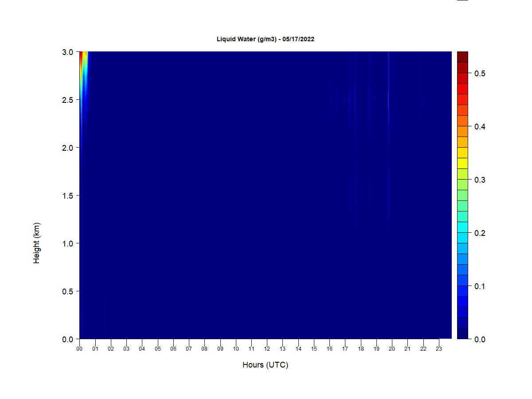Click the colorbar label "0.2"
The height and width of the screenshot is (399, 532).
pyautogui.click(x=480, y=233)
